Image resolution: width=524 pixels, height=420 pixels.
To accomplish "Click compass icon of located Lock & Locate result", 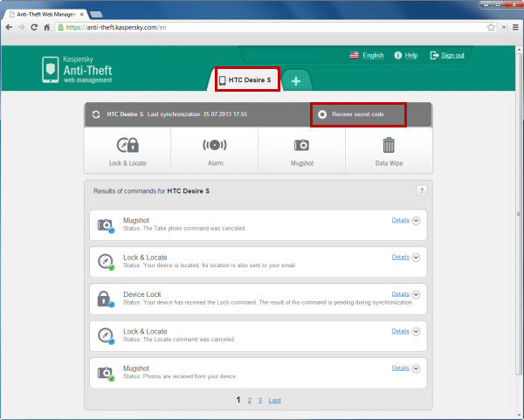I will 106,262.
